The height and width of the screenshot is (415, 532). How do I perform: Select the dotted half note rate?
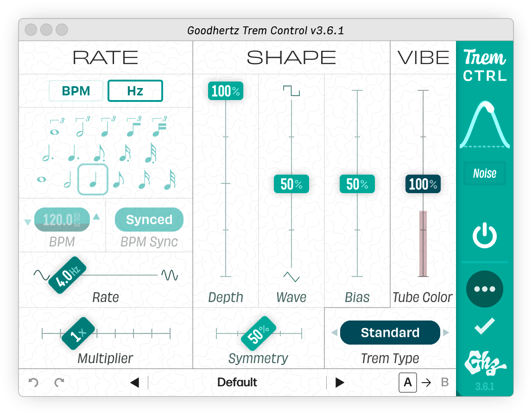pyautogui.click(x=47, y=153)
